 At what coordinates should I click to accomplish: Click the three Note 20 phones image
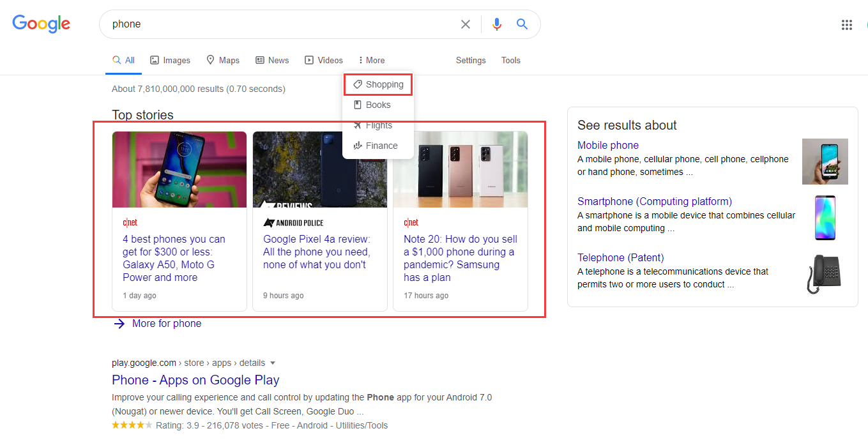(x=461, y=169)
